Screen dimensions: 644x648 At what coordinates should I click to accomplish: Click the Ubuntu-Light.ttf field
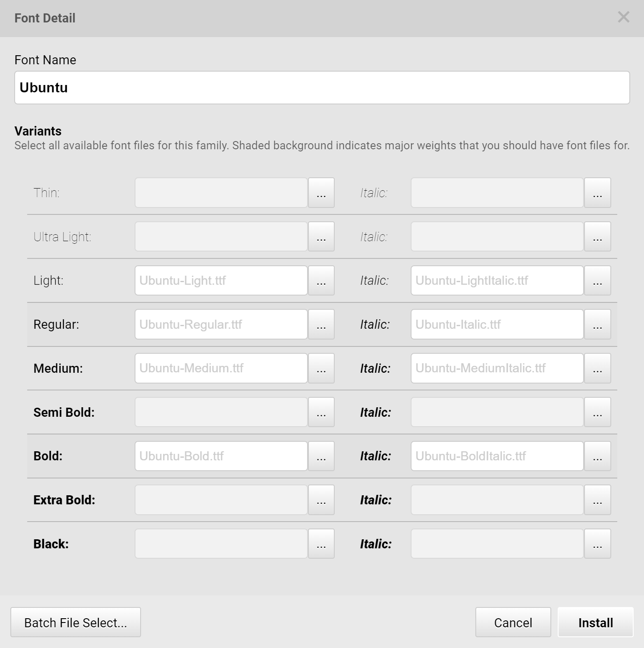point(221,280)
